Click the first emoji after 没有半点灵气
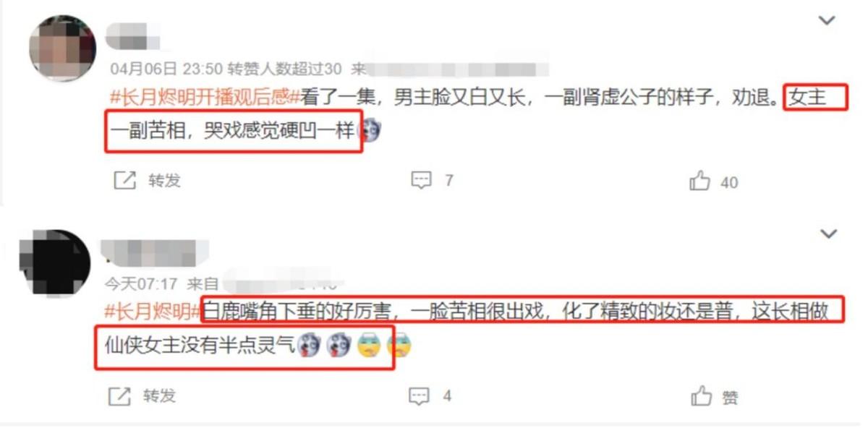This screenshot has width=868, height=428. (309, 346)
